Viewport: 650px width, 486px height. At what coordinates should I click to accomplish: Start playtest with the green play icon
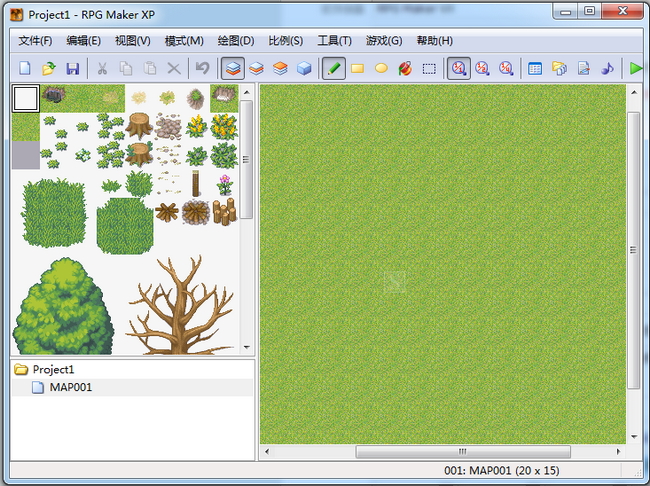636,69
